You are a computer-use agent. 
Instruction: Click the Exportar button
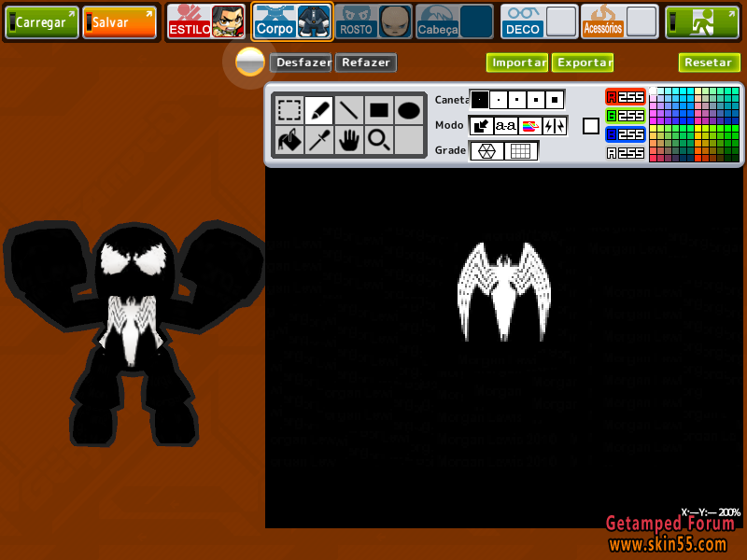(x=583, y=63)
